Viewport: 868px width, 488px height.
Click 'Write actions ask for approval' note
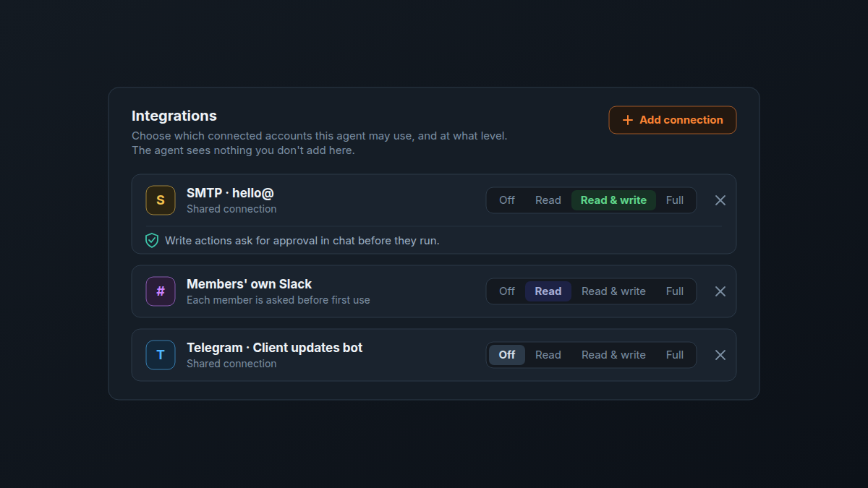click(302, 241)
